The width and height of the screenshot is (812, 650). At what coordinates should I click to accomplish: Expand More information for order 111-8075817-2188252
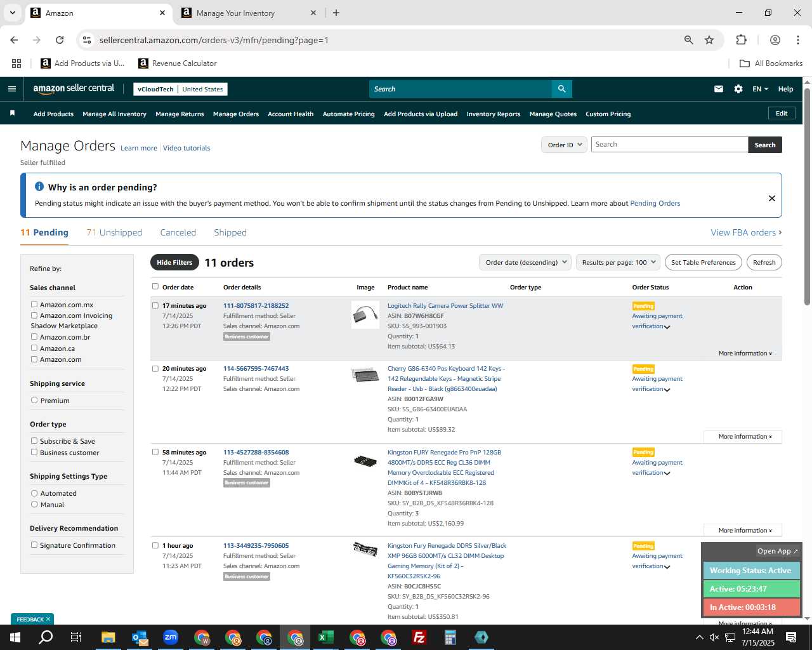click(x=745, y=354)
